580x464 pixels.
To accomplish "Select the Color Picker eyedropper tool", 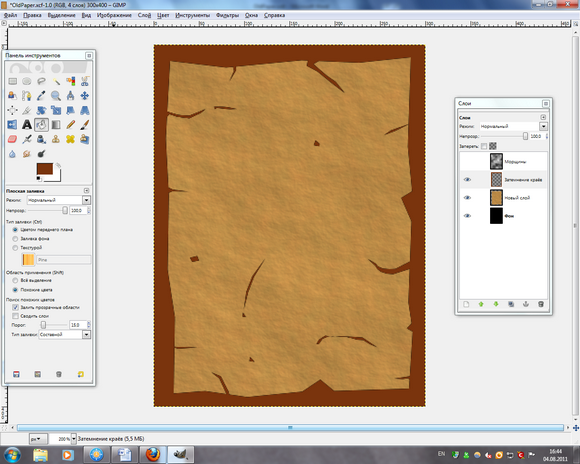I will click(41, 96).
